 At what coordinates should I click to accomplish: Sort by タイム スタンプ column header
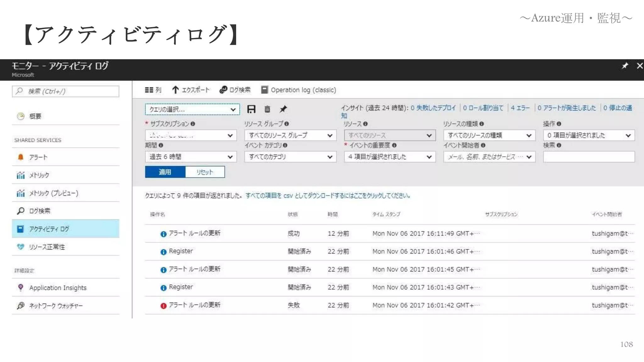[386, 215]
